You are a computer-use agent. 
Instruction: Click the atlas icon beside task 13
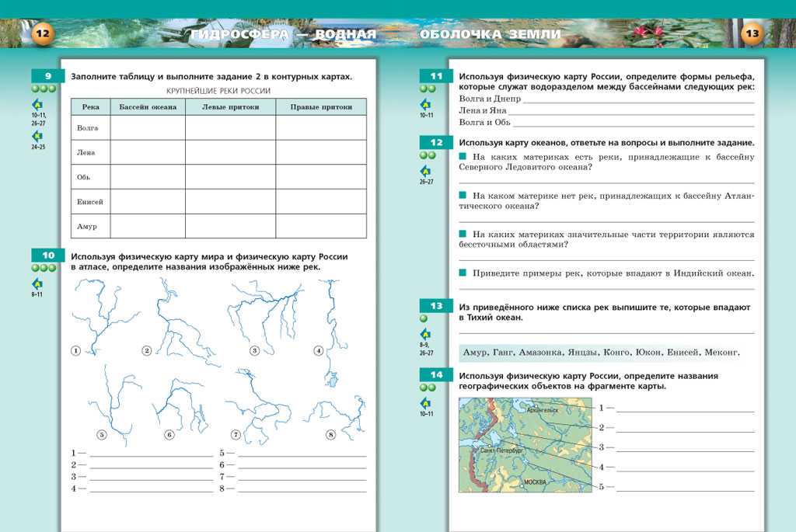tap(425, 334)
